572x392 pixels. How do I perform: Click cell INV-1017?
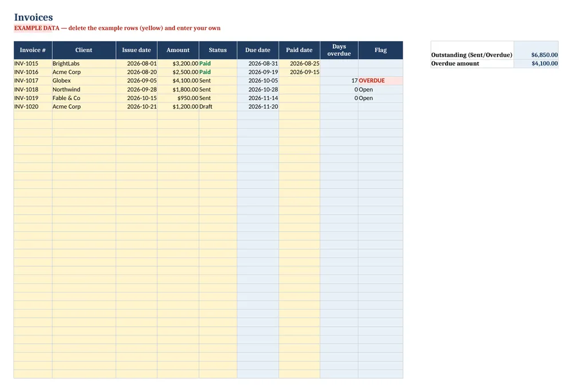point(33,81)
